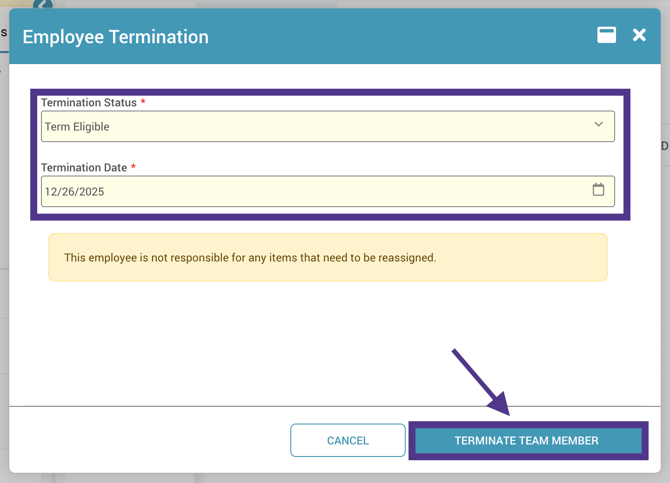Open the Termination Date calendar picker icon
The image size is (670, 483).
[598, 190]
